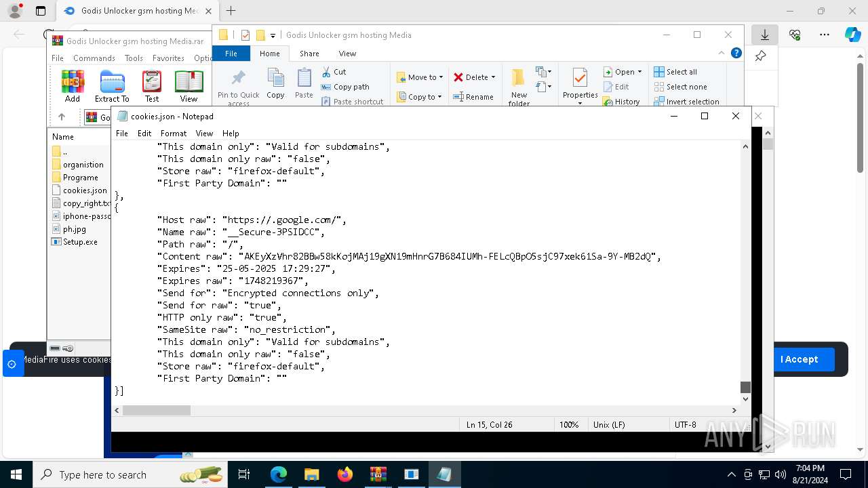Click Pin to Quick access in Explorer
868x488 pixels.
point(238,87)
